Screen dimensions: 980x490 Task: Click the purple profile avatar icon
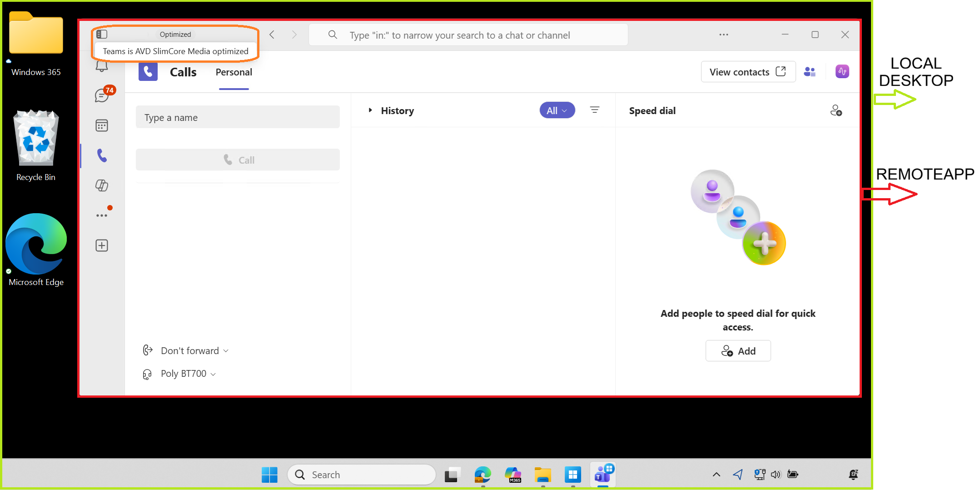pyautogui.click(x=842, y=71)
